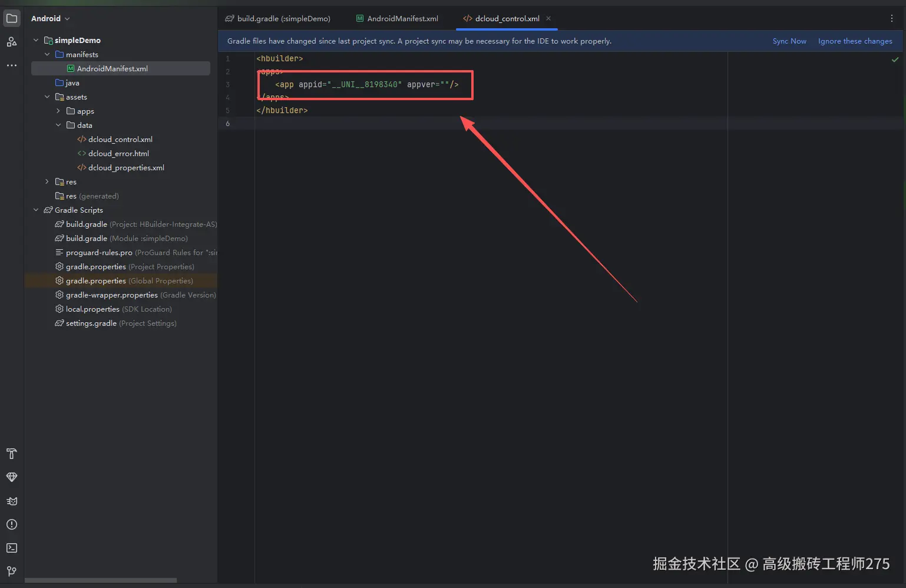Image resolution: width=906 pixels, height=588 pixels.
Task: Switch to AndroidManifest.xml editor tab
Action: click(x=397, y=18)
